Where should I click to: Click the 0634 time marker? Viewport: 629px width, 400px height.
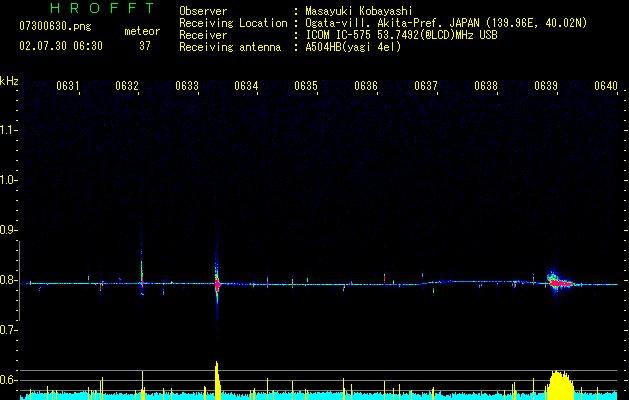[246, 86]
